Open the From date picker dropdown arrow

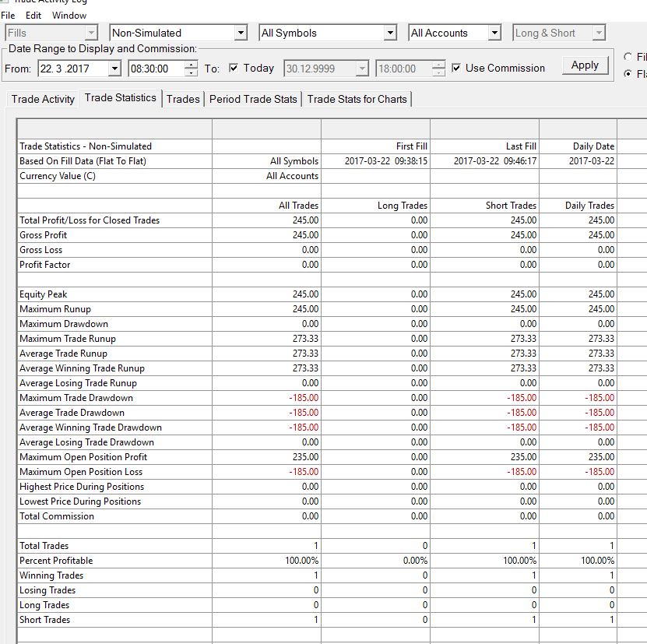pos(114,68)
